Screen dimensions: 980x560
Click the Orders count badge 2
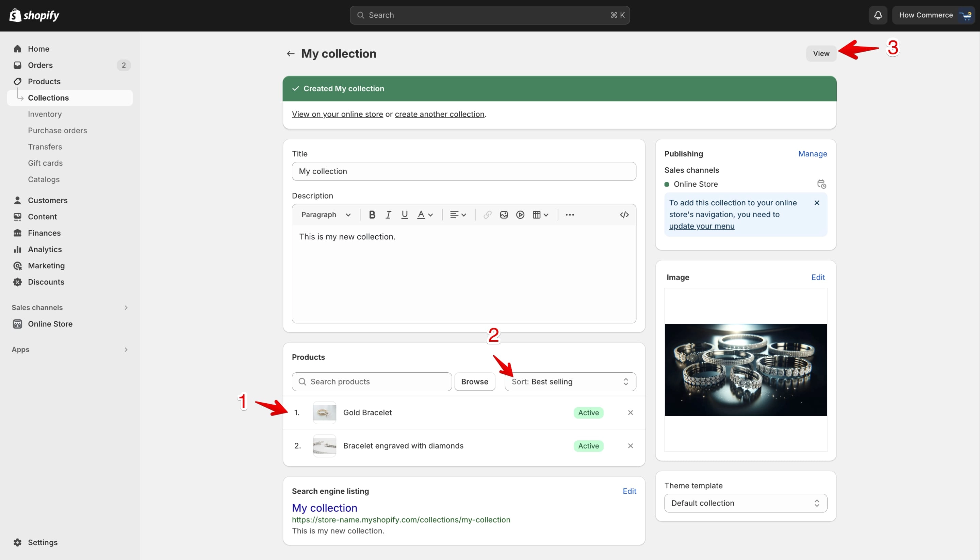click(124, 65)
